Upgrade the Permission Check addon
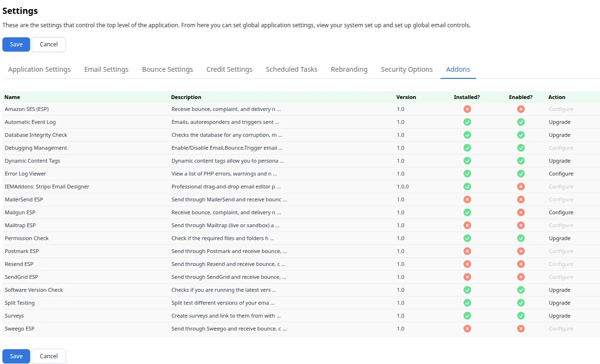This screenshot has width=600, height=364. pyautogui.click(x=559, y=238)
